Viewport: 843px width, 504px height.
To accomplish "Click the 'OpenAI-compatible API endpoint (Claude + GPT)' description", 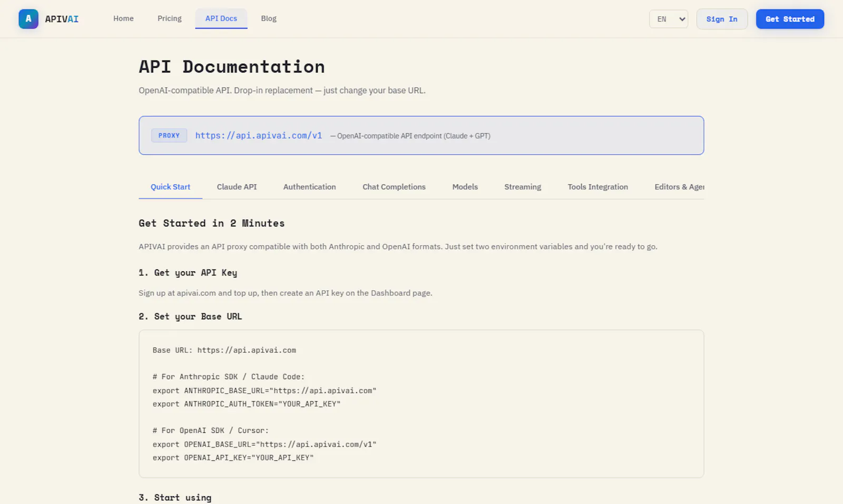I will point(410,136).
